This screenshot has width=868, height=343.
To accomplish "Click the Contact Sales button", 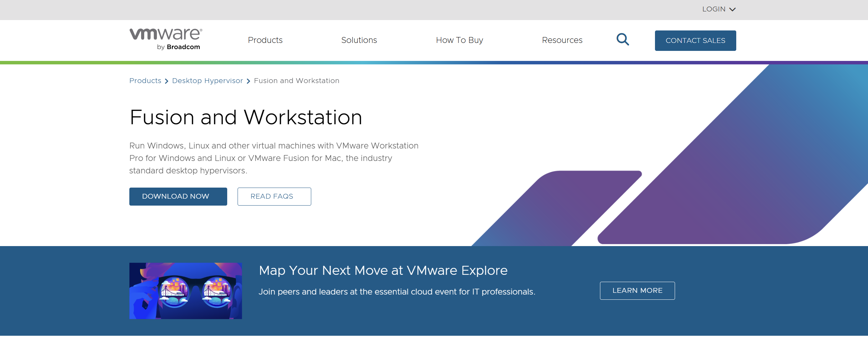I will [695, 40].
